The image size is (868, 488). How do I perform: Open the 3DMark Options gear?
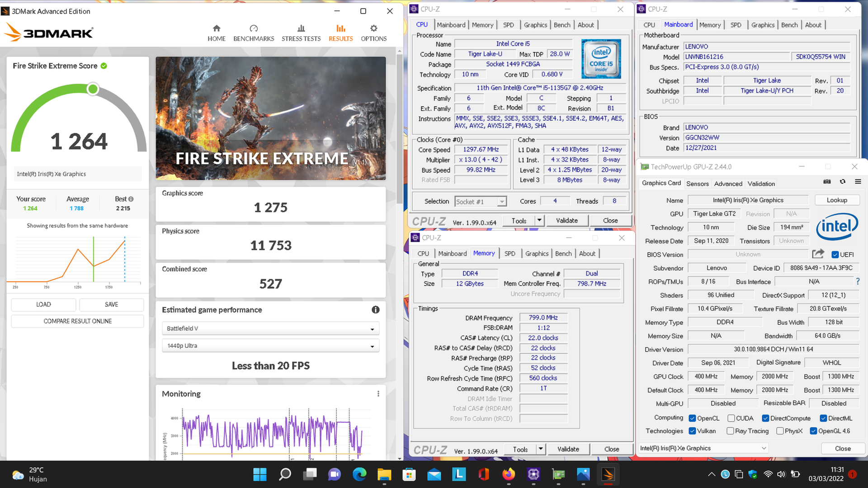[374, 33]
